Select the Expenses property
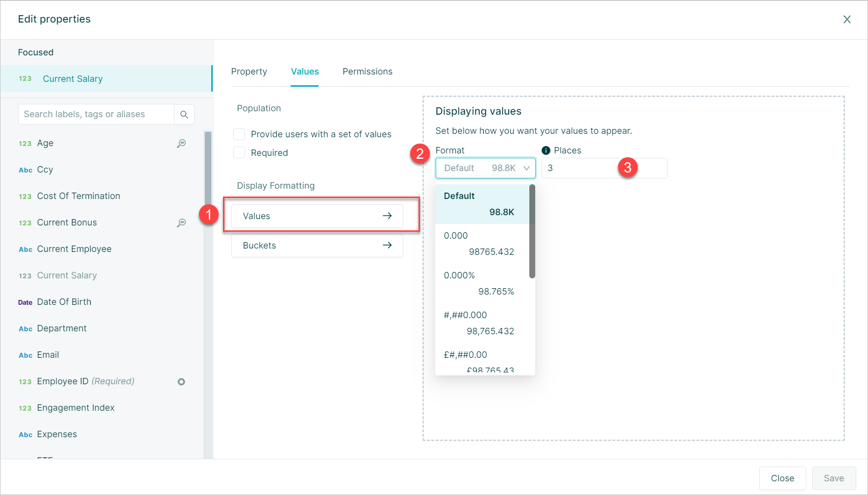The height and width of the screenshot is (495, 868). 102,434
